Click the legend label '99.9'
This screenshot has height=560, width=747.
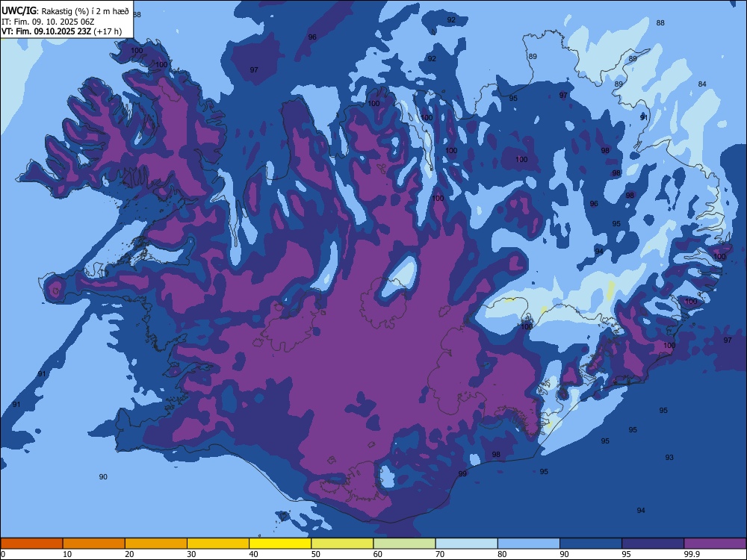click(692, 554)
